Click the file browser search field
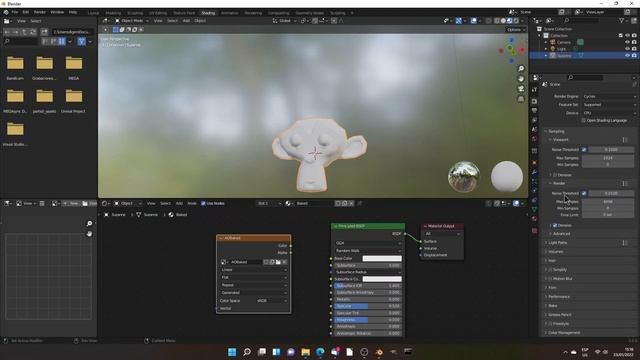Viewport: 640px width, 360px height. pyautogui.click(x=20, y=41)
